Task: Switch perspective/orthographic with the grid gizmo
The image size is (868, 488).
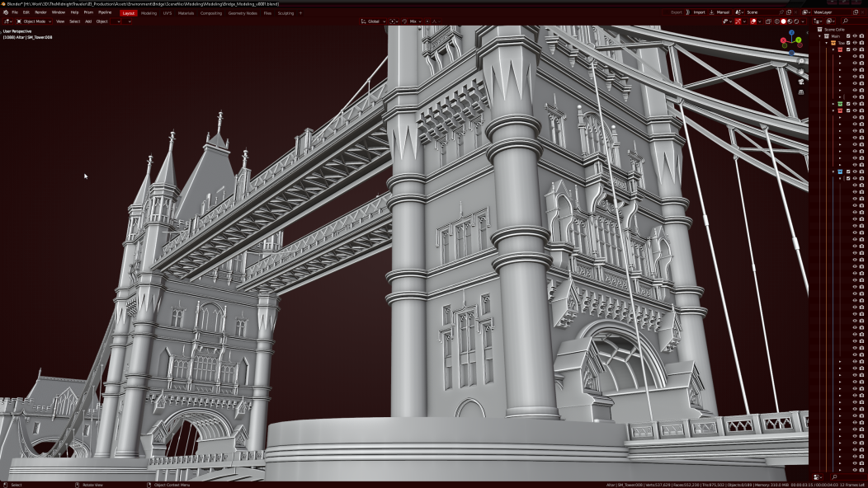Action: (801, 92)
